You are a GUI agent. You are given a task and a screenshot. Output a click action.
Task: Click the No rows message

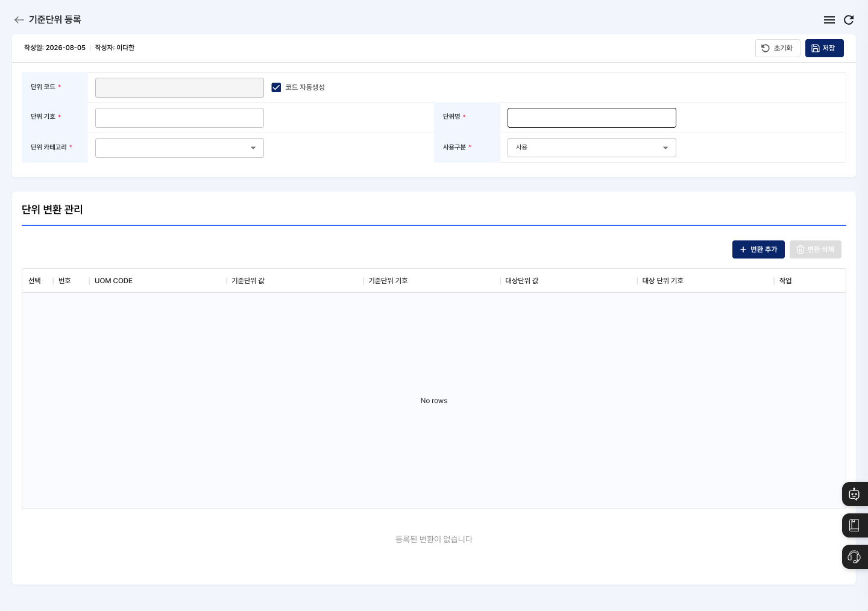(434, 401)
